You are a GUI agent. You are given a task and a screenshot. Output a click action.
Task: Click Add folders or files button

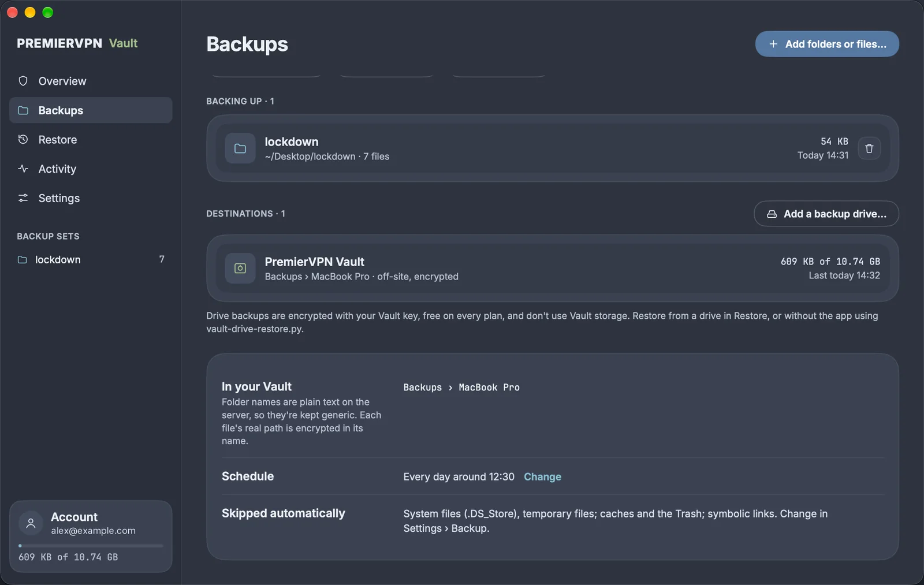pyautogui.click(x=827, y=44)
